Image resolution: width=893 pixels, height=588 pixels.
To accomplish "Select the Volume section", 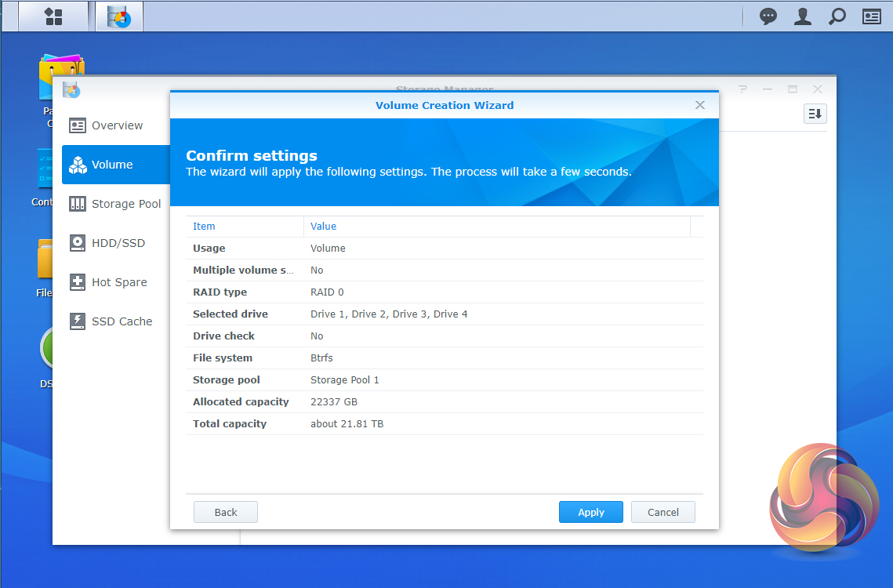I will tap(116, 165).
